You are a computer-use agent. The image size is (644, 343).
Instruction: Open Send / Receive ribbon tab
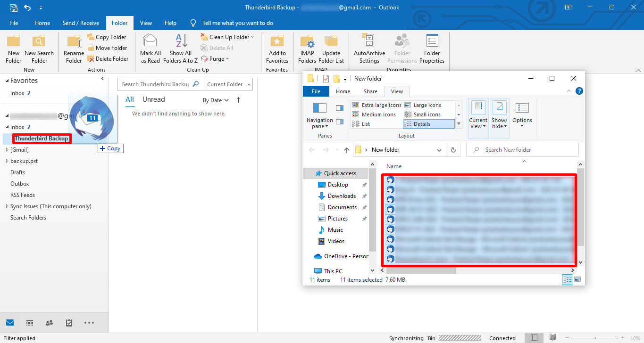tap(81, 23)
